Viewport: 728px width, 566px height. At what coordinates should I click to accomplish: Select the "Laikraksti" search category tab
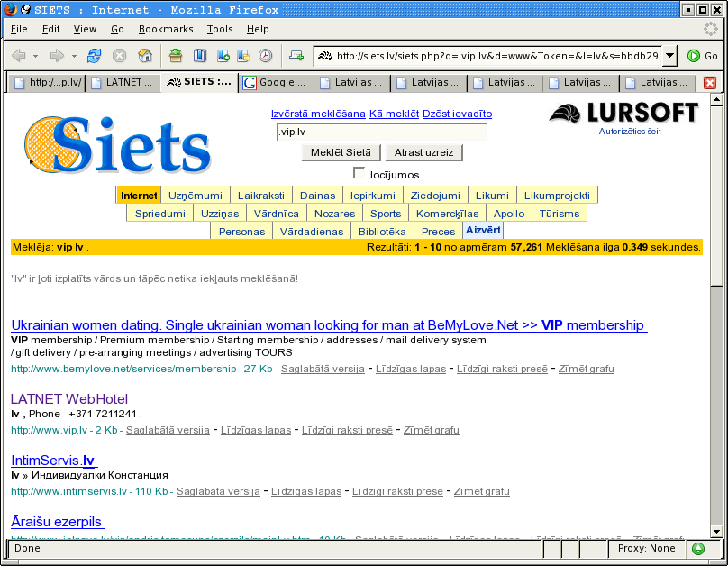[262, 196]
